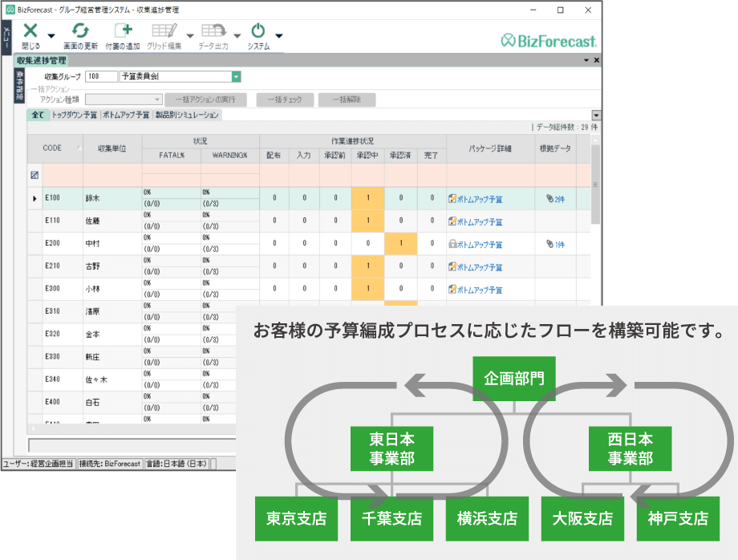Click the 収集グループ code field 100
Screen dimensions: 738x560
pos(101,76)
